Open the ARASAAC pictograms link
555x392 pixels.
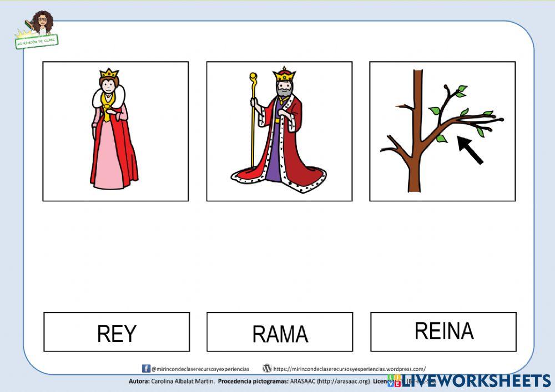coord(327,380)
